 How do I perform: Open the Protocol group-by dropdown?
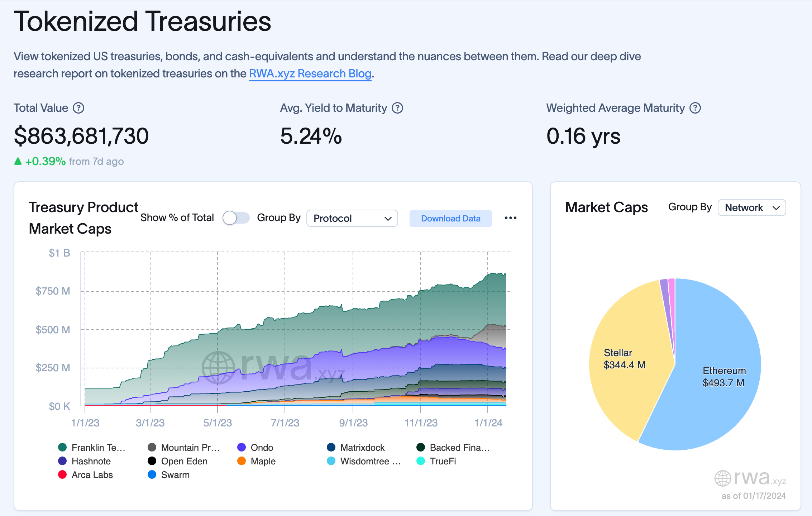pyautogui.click(x=352, y=218)
